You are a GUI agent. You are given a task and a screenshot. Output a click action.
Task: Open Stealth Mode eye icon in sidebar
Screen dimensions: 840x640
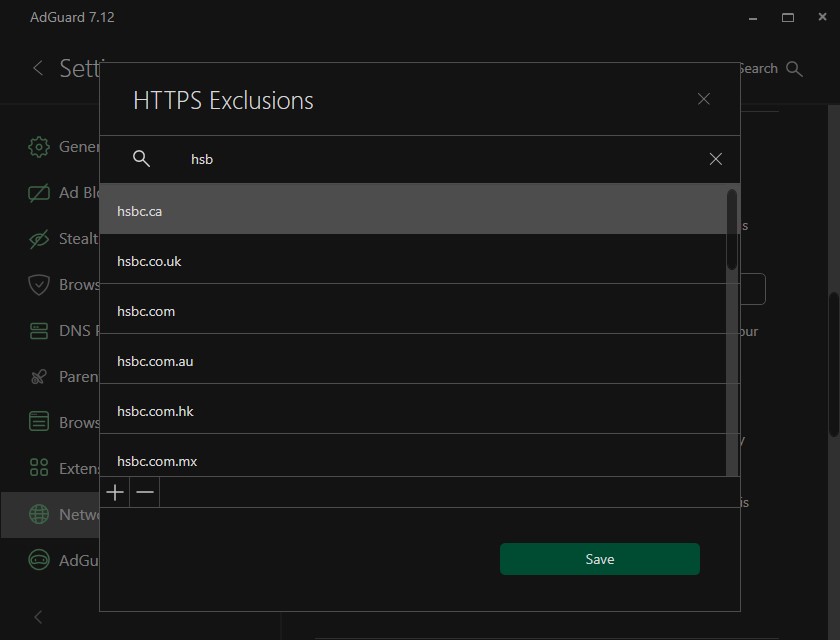[x=39, y=239]
